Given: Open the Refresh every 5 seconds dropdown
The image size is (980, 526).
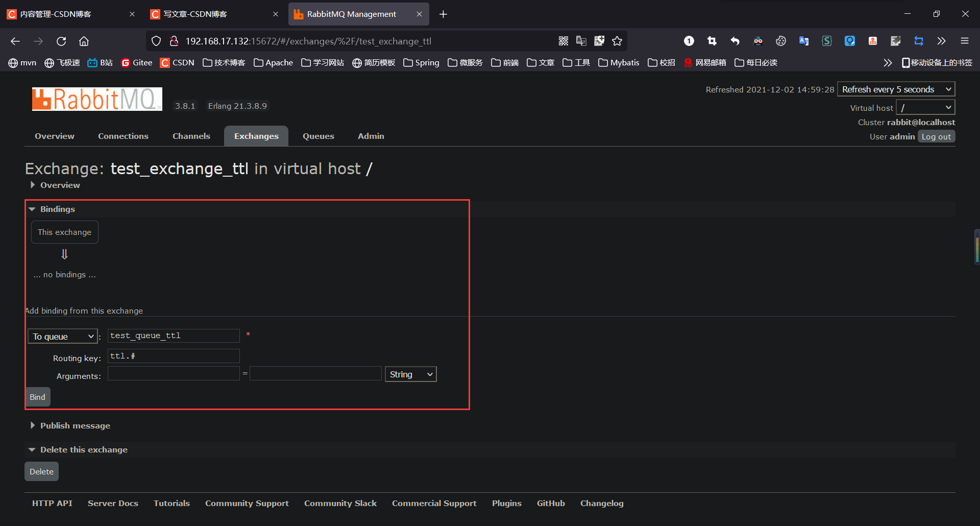Looking at the screenshot, I should 896,89.
